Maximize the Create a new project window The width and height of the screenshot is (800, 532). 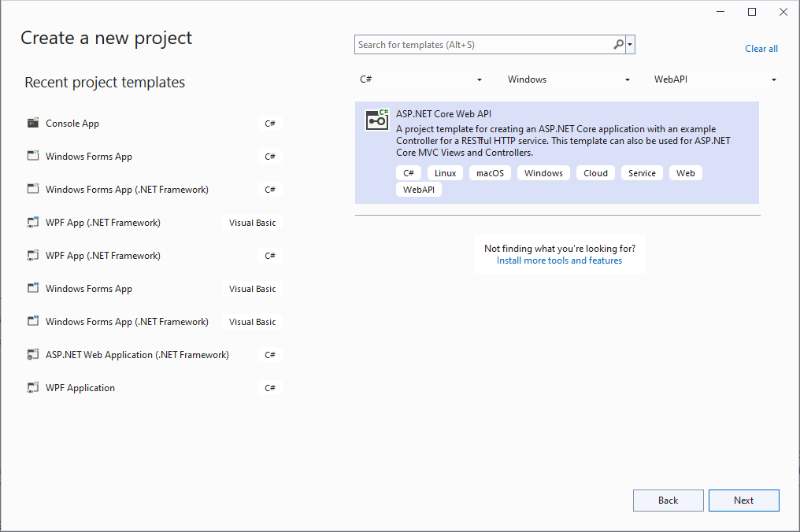pos(751,12)
